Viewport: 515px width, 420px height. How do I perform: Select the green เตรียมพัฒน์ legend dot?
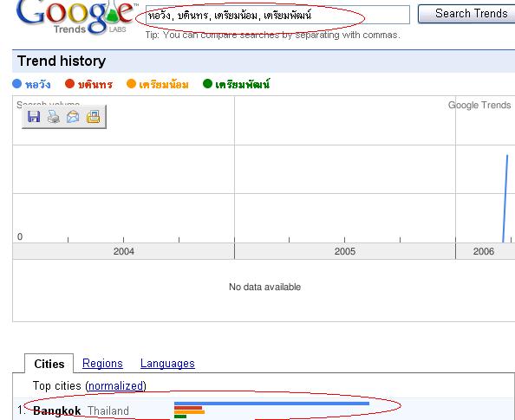pos(207,84)
